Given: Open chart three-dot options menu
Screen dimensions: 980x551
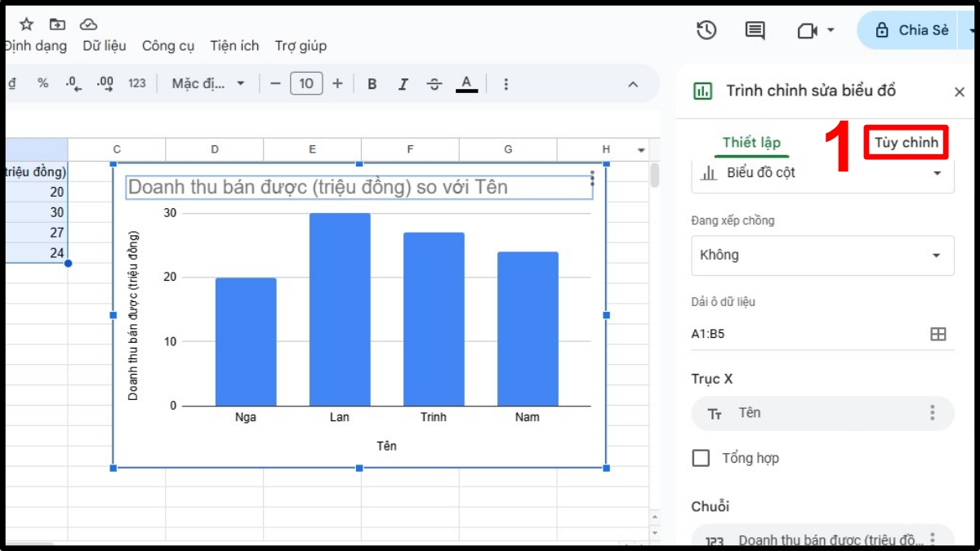Looking at the screenshot, I should point(592,179).
